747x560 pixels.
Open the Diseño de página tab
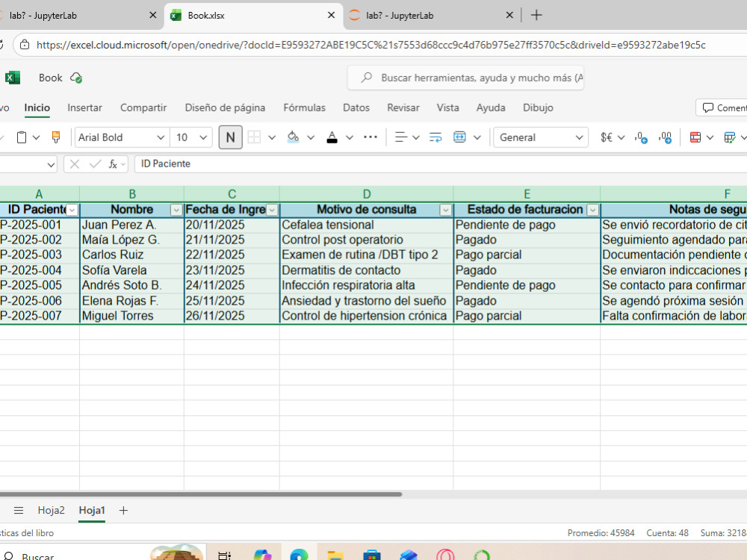[x=225, y=108]
